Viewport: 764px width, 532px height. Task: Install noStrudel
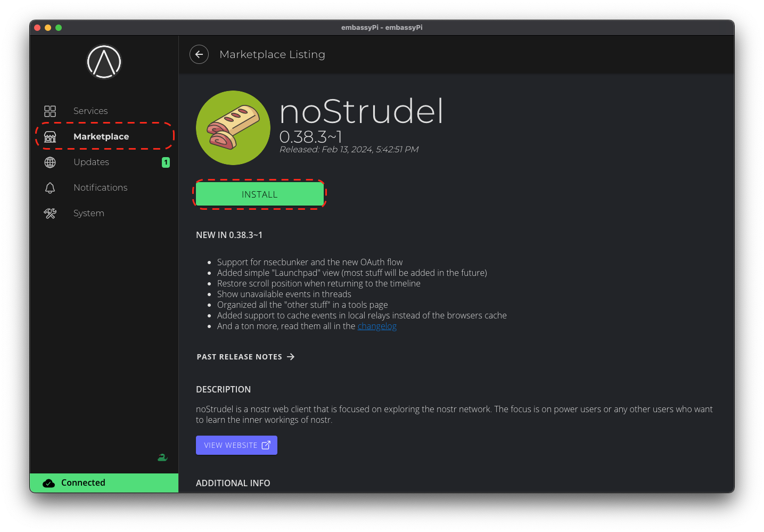pos(260,194)
